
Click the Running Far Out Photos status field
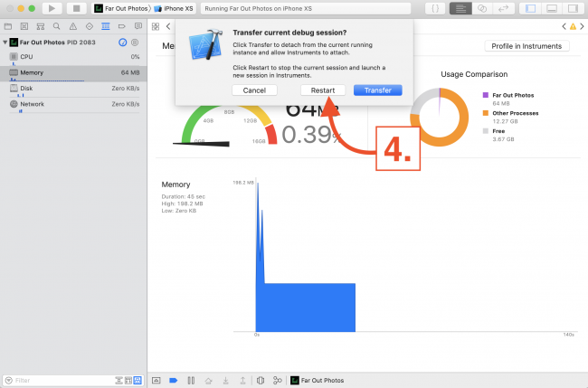[306, 8]
